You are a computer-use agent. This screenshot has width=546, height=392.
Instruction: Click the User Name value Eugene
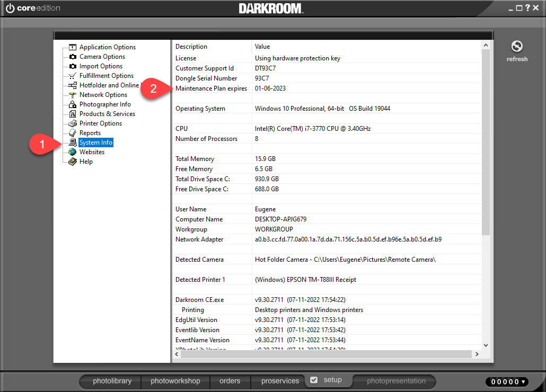(x=266, y=209)
